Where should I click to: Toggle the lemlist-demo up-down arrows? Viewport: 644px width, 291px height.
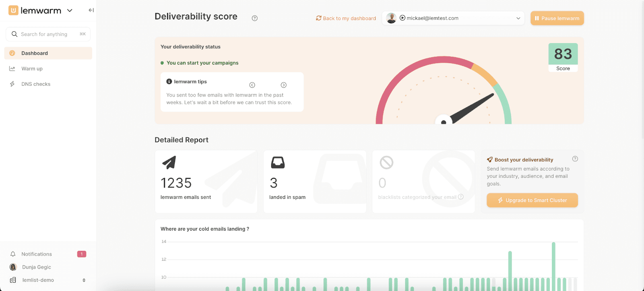click(x=84, y=280)
